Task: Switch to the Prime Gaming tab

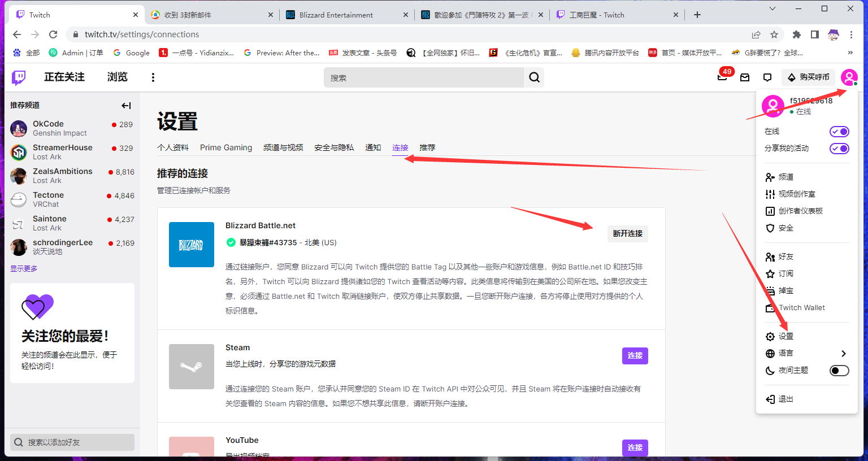Action: (x=226, y=147)
